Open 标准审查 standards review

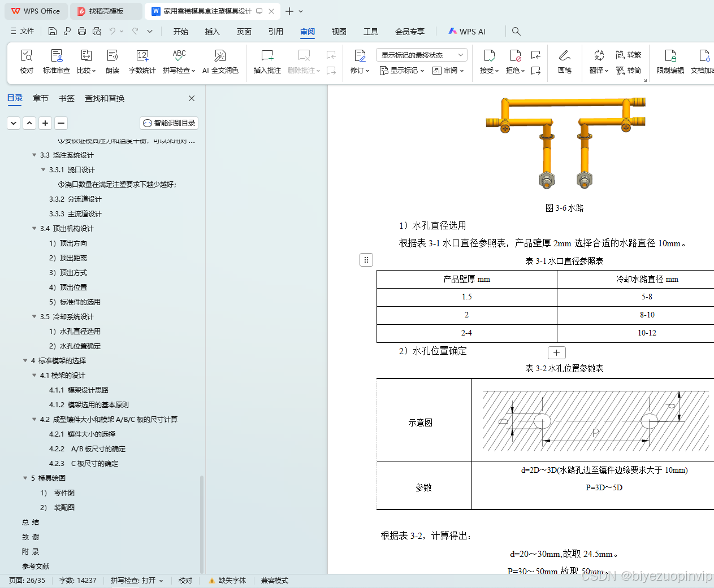57,62
